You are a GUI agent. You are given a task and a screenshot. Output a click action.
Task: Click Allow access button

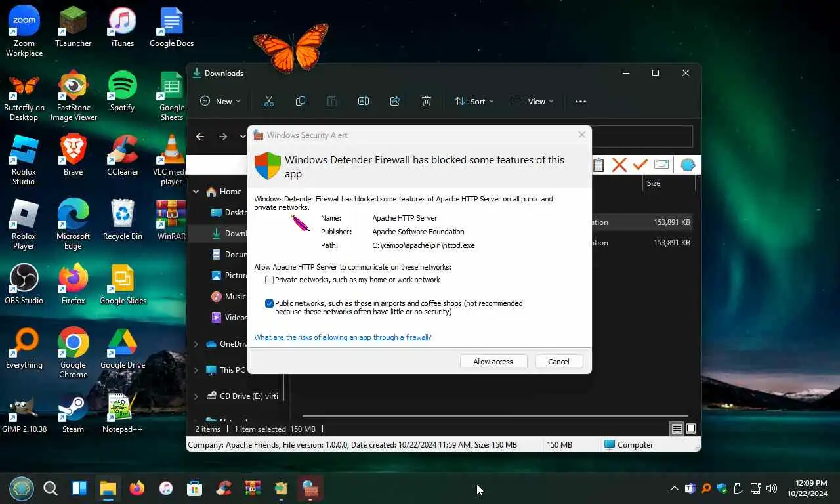click(x=493, y=362)
